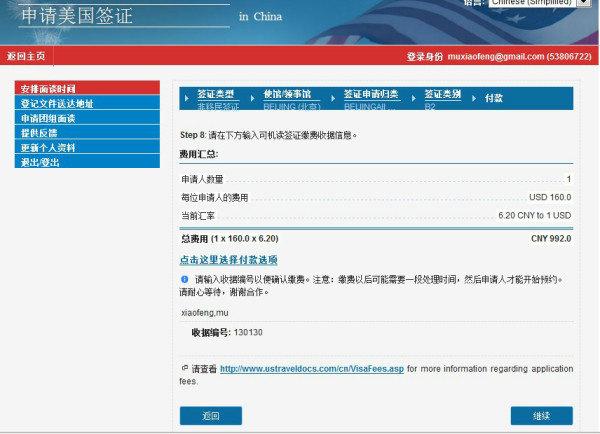
Task: Click the receipt number value 130130
Action: [248, 332]
